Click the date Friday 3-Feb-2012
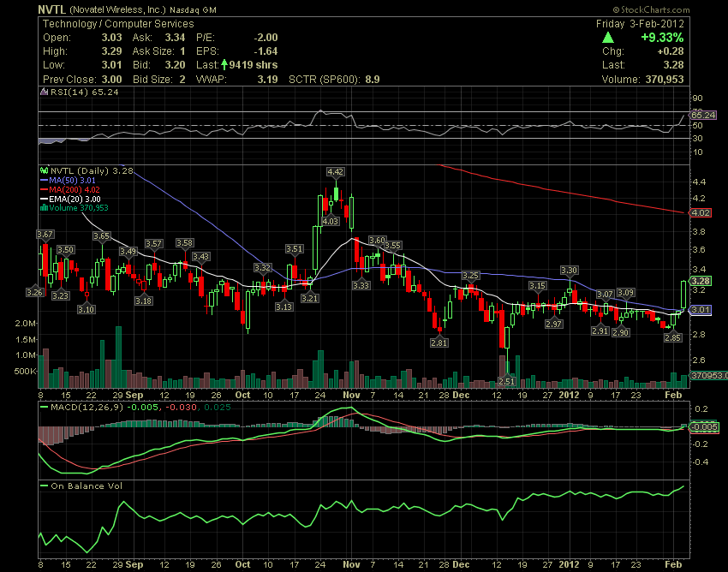Viewport: 728px width, 572px height. click(x=641, y=24)
